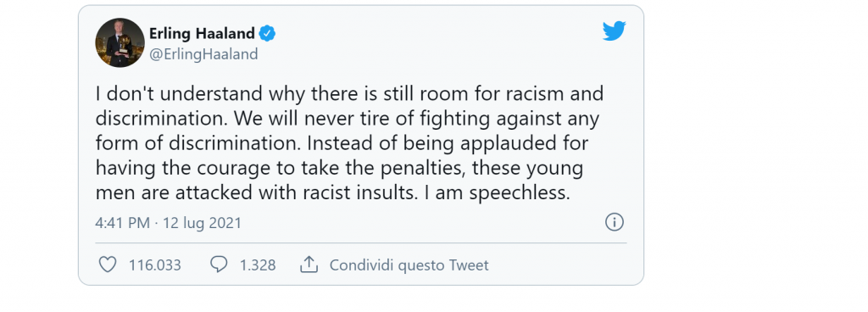Image resolution: width=868 pixels, height=312 pixels.
Task: Click the 116.033 likes count
Action: tap(155, 265)
